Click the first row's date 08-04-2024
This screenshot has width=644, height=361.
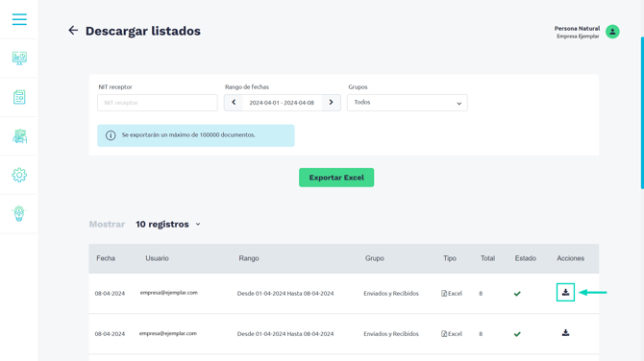pyautogui.click(x=110, y=294)
